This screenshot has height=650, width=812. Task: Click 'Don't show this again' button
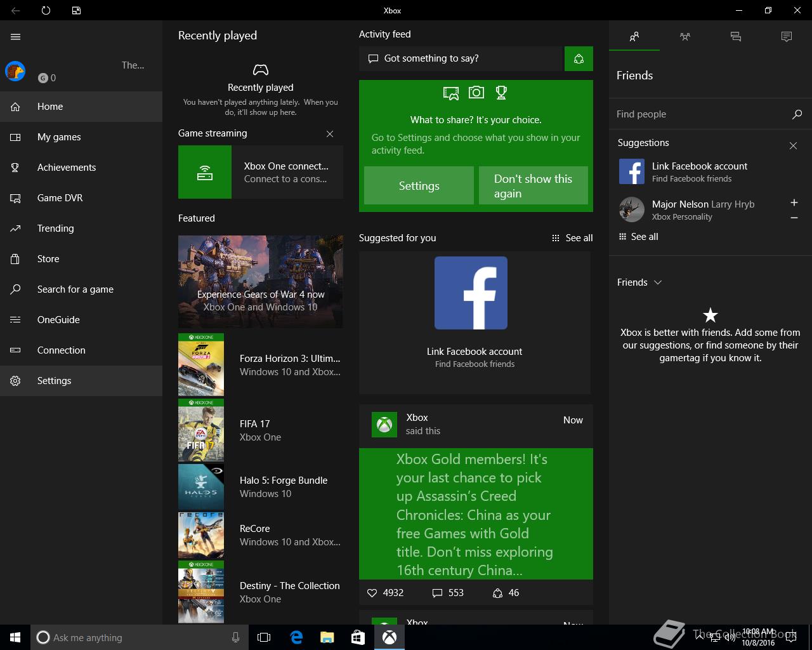pyautogui.click(x=533, y=185)
